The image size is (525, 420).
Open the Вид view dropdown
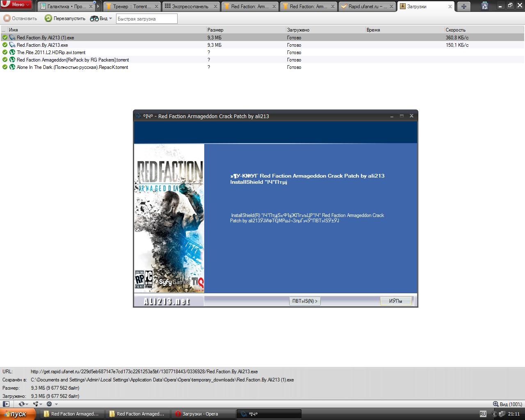point(101,18)
